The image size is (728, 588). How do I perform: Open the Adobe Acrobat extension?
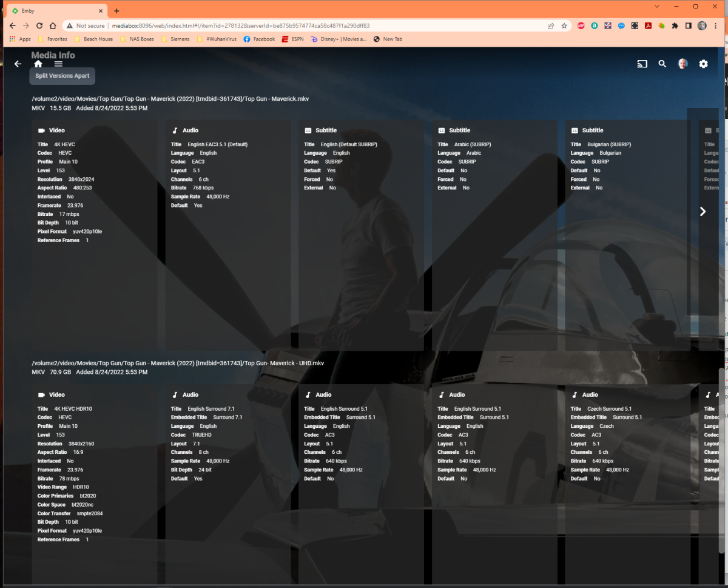[648, 25]
